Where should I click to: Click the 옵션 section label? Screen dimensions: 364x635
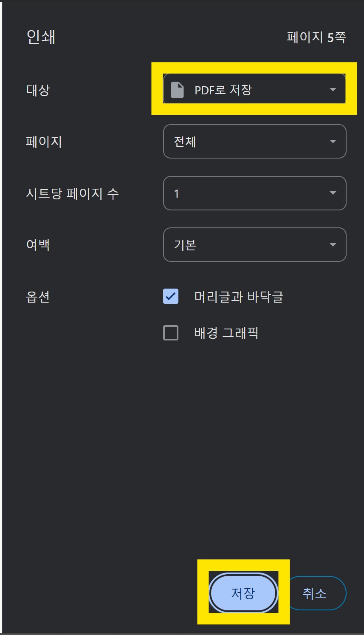tap(37, 298)
